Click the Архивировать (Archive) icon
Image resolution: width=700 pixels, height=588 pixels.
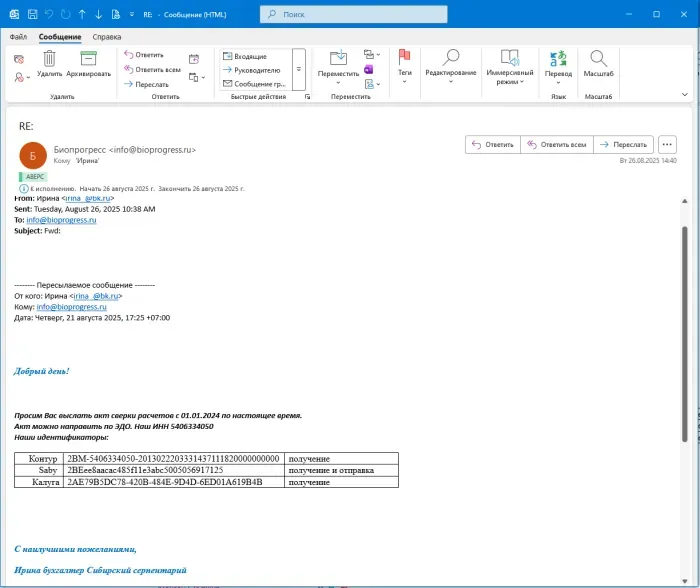click(88, 58)
